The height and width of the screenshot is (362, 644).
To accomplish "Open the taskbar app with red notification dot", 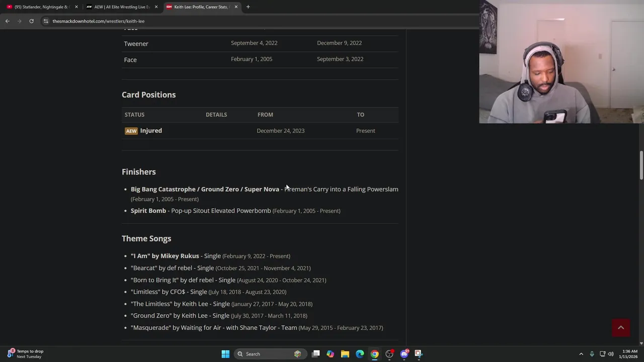I will (x=389, y=354).
